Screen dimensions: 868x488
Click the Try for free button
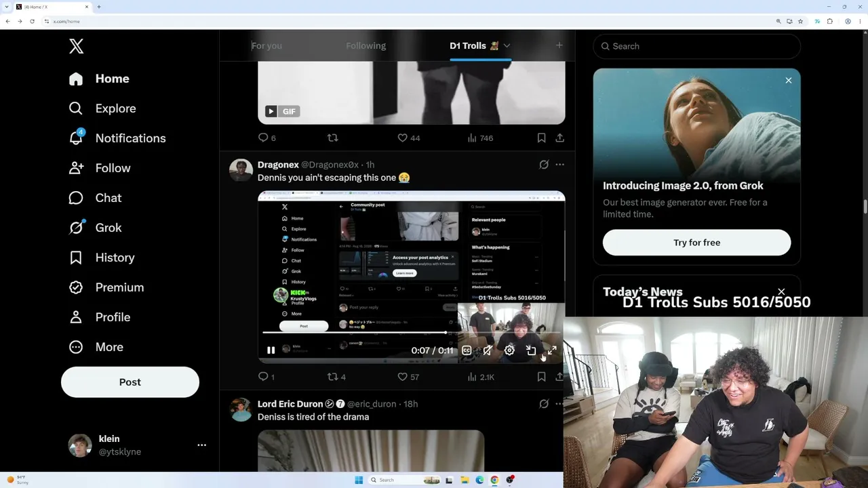coord(696,243)
